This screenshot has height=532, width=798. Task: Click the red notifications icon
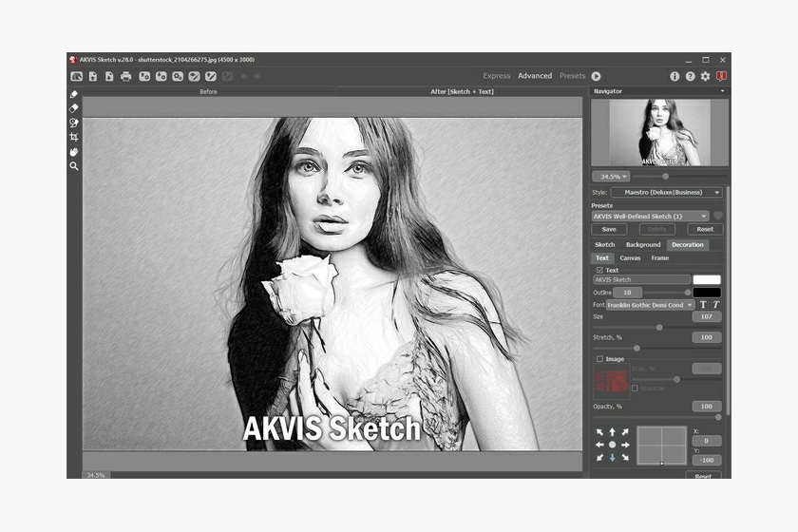[x=721, y=76]
